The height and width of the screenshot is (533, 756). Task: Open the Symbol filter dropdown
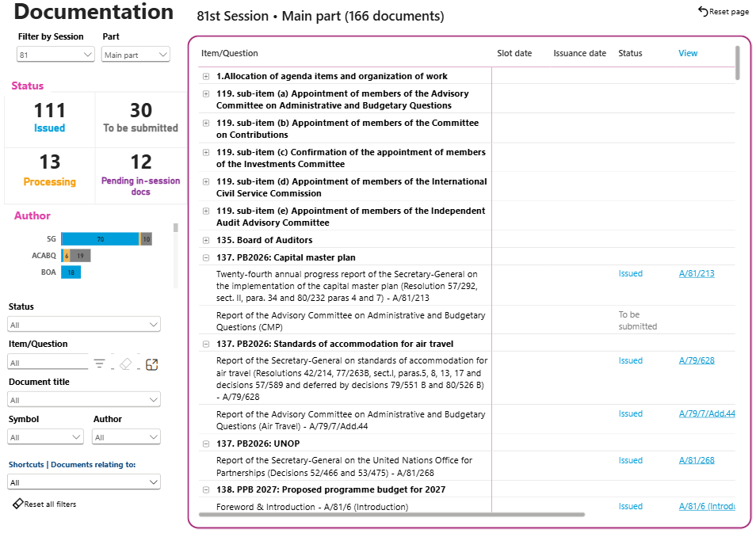[45, 437]
